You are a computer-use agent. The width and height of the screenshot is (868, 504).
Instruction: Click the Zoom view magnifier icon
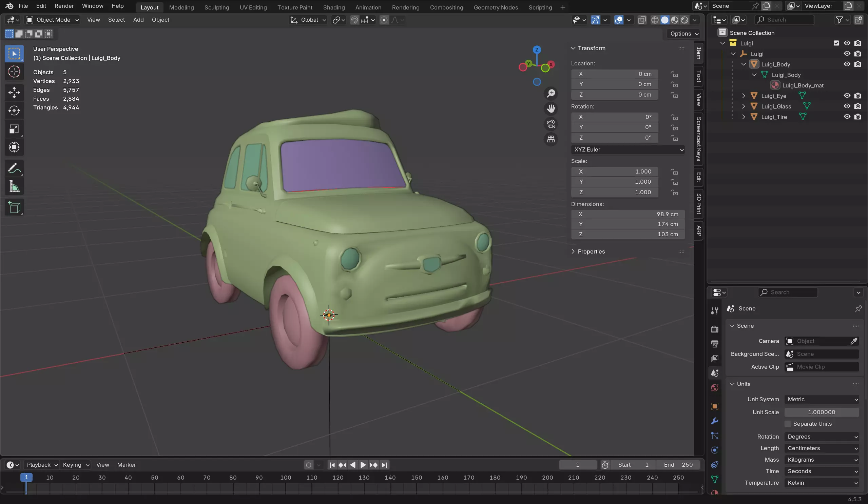pyautogui.click(x=551, y=93)
